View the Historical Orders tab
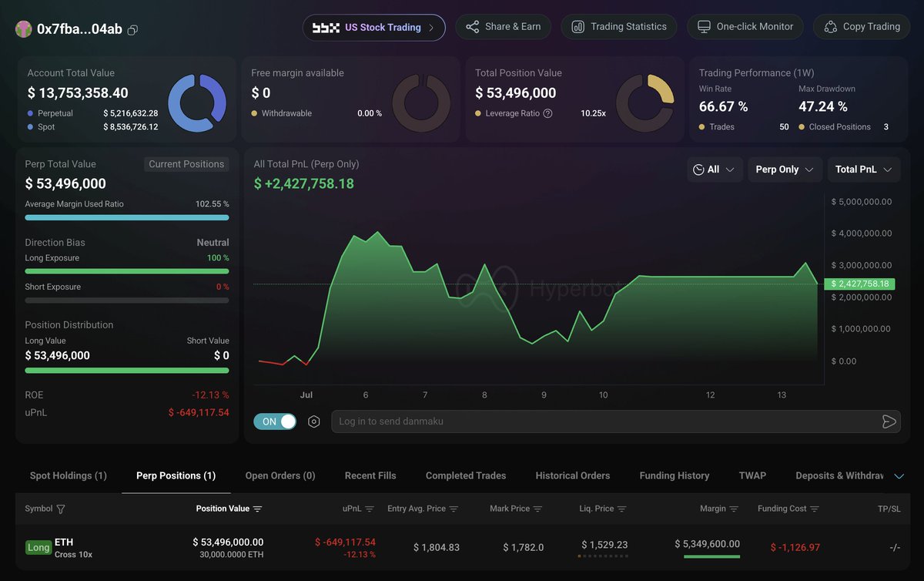Viewport: 924px width, 581px height. [x=573, y=475]
